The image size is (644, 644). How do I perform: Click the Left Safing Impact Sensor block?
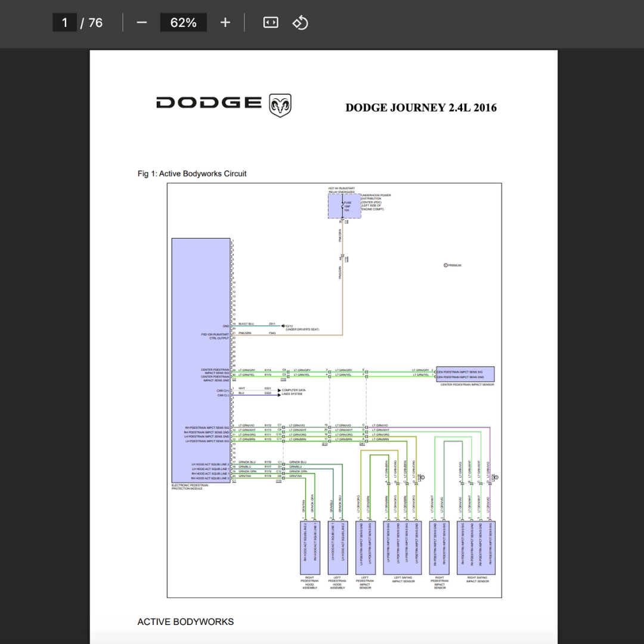click(402, 548)
